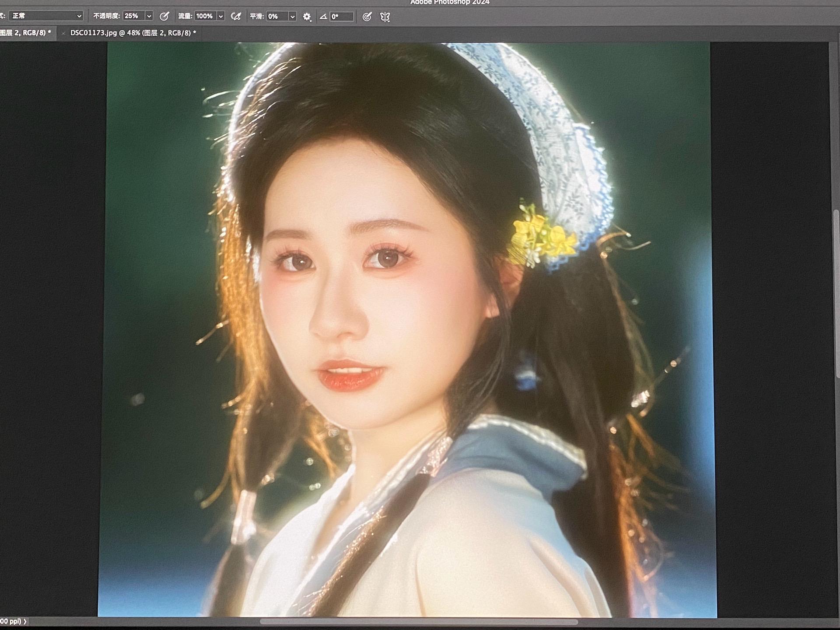Expand the 平滑 smoothing dropdown arrow
The width and height of the screenshot is (840, 630).
click(292, 17)
